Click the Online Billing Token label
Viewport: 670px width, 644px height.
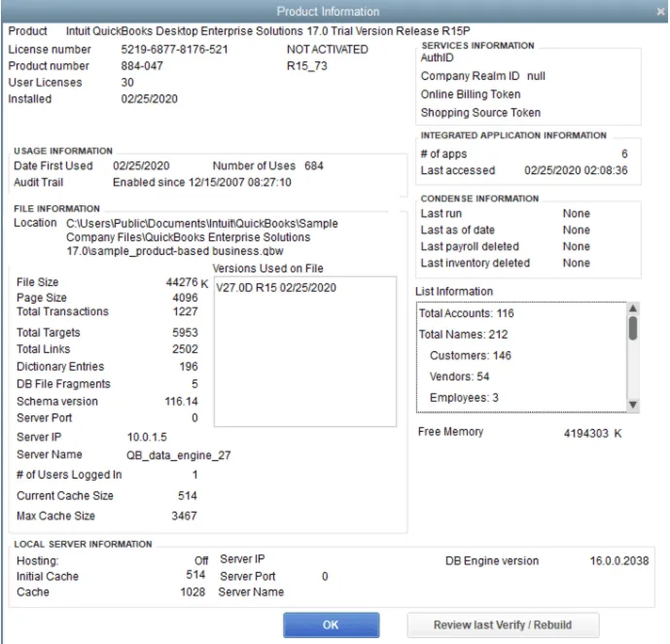point(471,94)
